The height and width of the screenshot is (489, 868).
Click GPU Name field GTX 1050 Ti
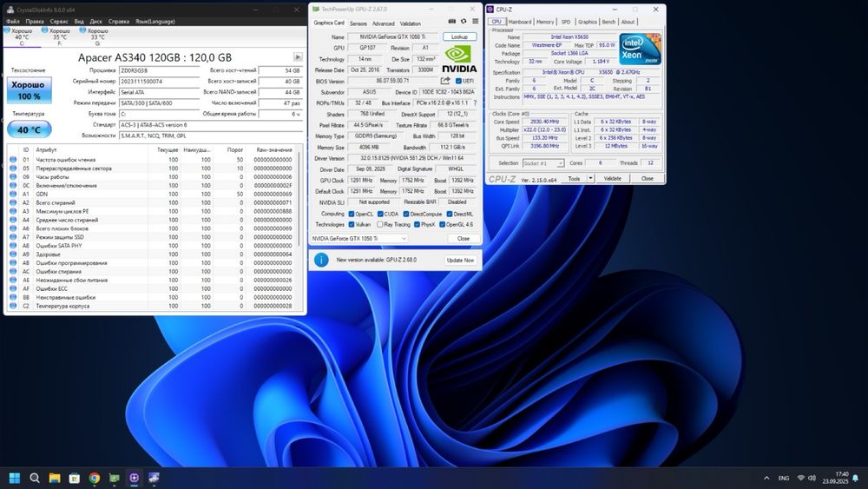point(392,37)
